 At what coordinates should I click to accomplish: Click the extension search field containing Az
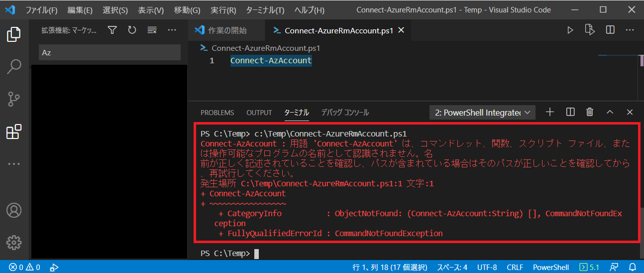pos(109,52)
